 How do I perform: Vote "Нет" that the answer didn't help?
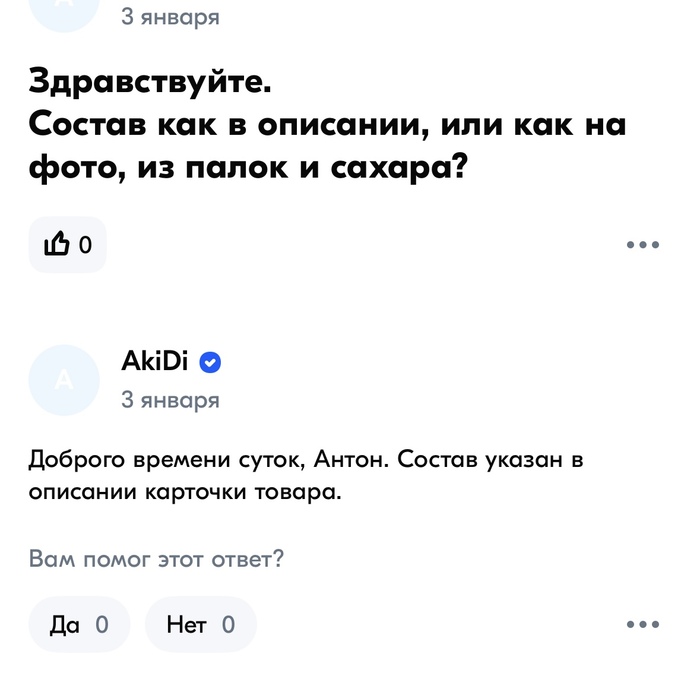(200, 625)
